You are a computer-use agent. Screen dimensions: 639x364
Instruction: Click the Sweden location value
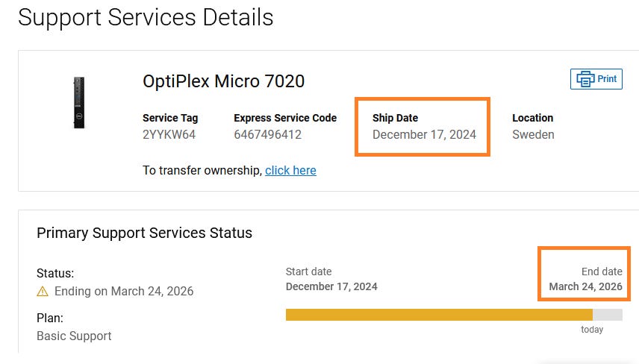[x=533, y=135]
